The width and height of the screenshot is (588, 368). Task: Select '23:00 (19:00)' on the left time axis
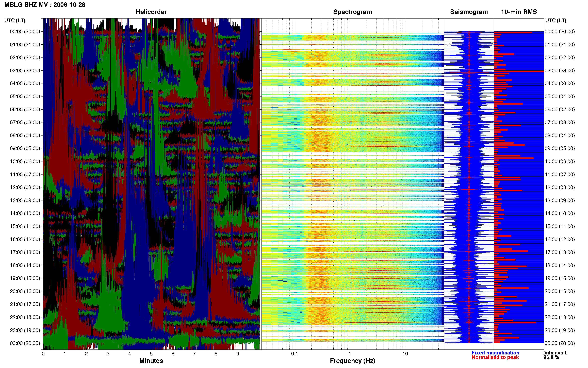[x=25, y=330]
